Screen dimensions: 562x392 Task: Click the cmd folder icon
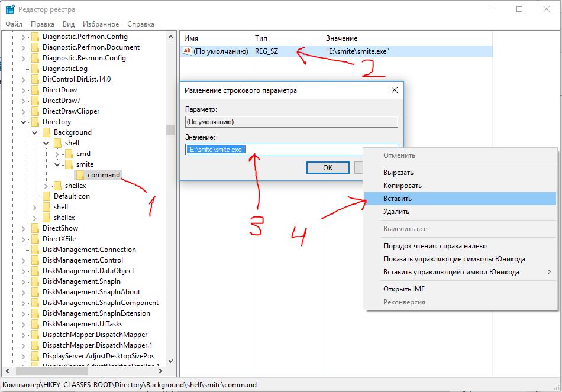tap(69, 154)
